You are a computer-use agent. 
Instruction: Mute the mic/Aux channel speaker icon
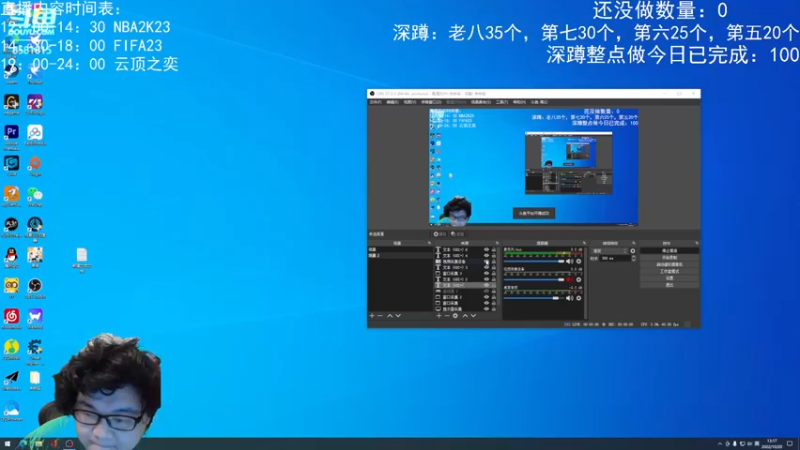569,261
